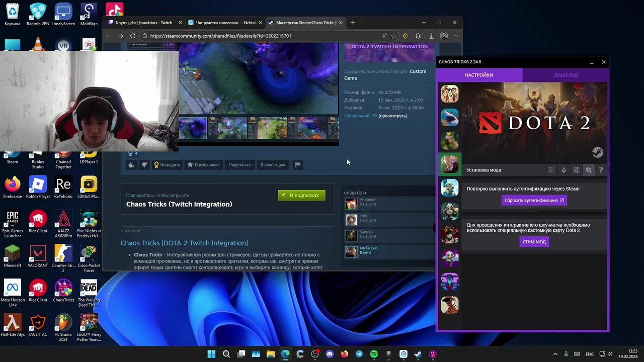The image size is (644, 362).
Task: Open the list view icon next to Установка мода
Action: tap(551, 170)
